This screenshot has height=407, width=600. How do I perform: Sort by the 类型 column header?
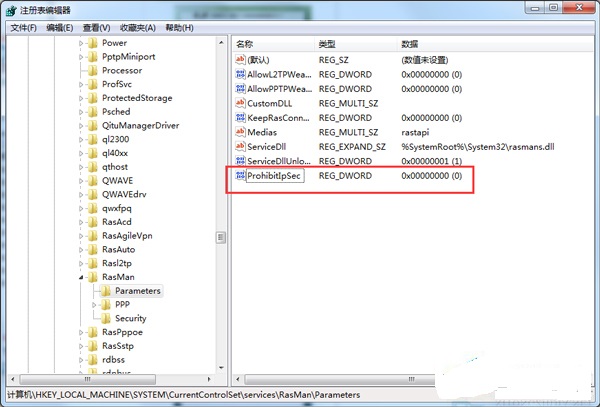(355, 44)
